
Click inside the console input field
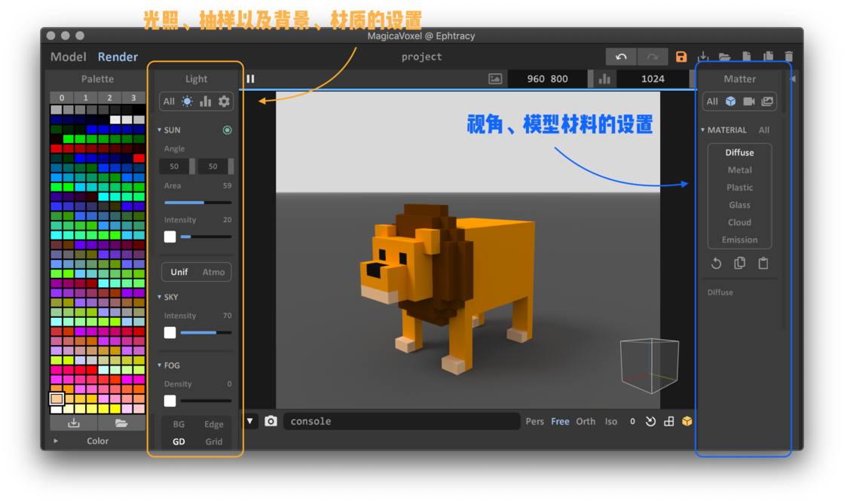pyautogui.click(x=399, y=421)
